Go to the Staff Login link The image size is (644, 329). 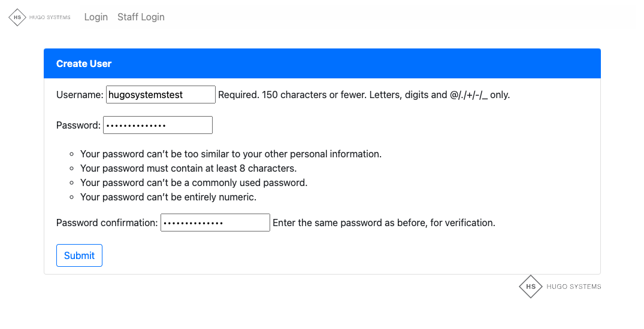[x=141, y=17]
